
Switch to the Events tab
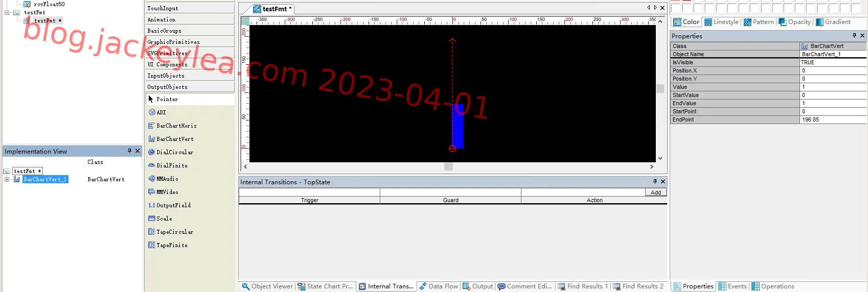(x=733, y=286)
